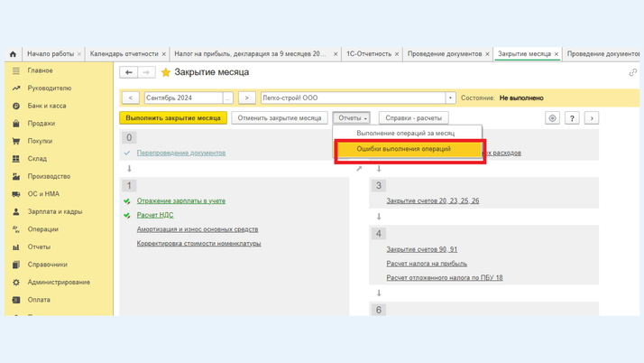The image size is (644, 363).
Task: Switch to the Календарь отчетности tab
Action: (x=124, y=54)
